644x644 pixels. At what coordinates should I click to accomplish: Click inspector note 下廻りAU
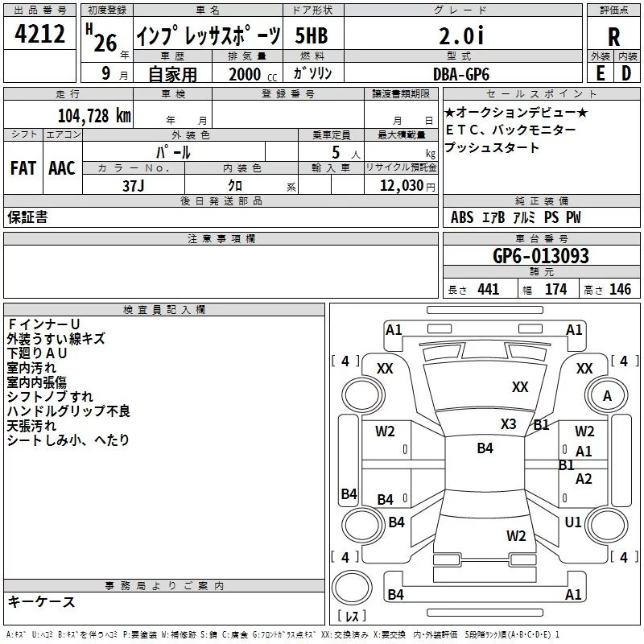pyautogui.click(x=37, y=353)
